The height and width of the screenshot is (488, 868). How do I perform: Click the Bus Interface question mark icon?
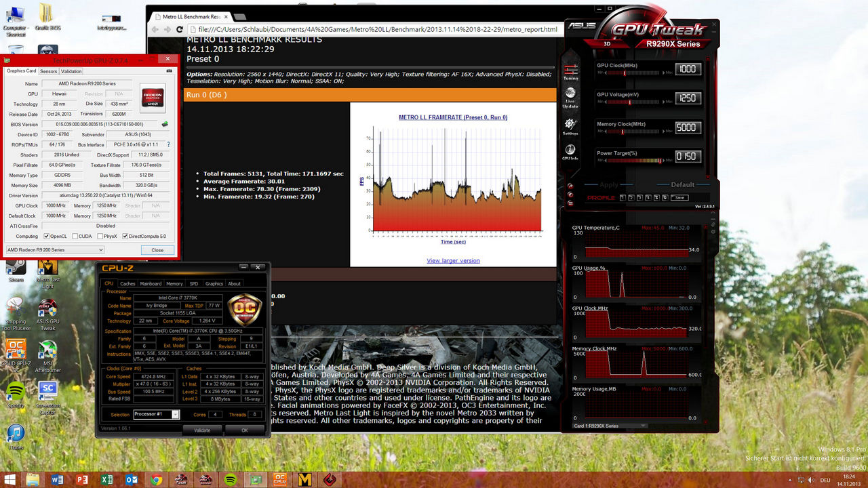click(x=168, y=144)
